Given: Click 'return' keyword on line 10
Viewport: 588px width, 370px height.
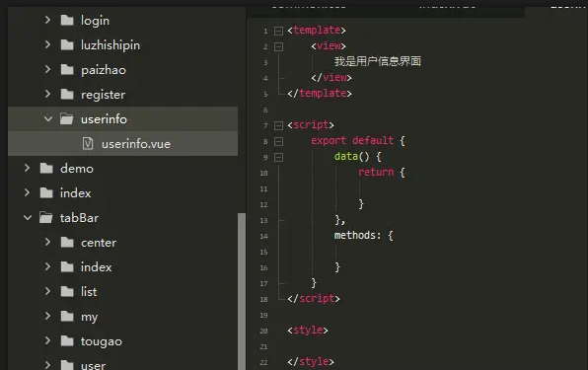Looking at the screenshot, I should pyautogui.click(x=376, y=172).
